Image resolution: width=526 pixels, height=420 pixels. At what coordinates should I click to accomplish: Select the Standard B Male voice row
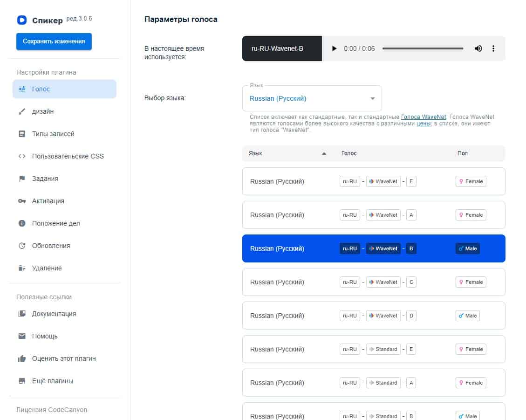(x=374, y=412)
